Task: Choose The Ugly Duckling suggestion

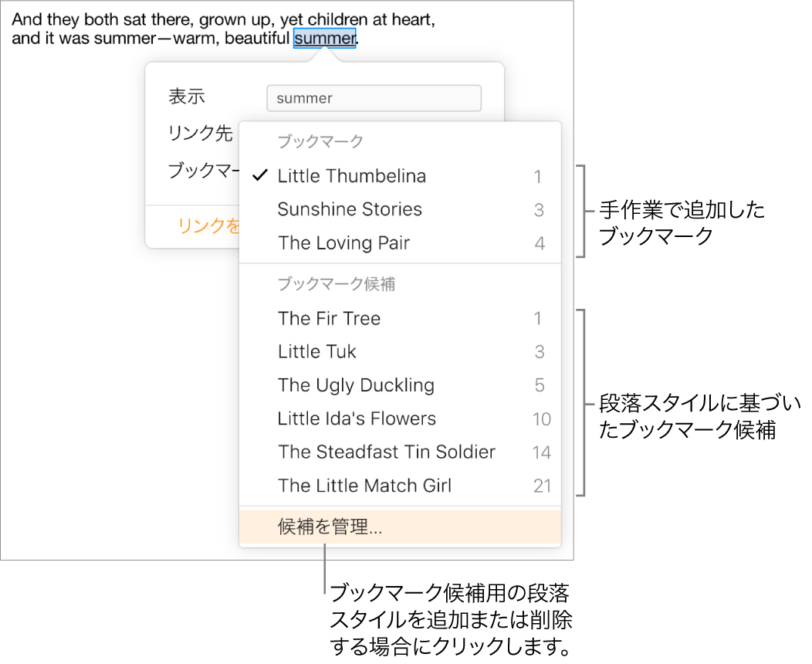Action: tap(356, 385)
